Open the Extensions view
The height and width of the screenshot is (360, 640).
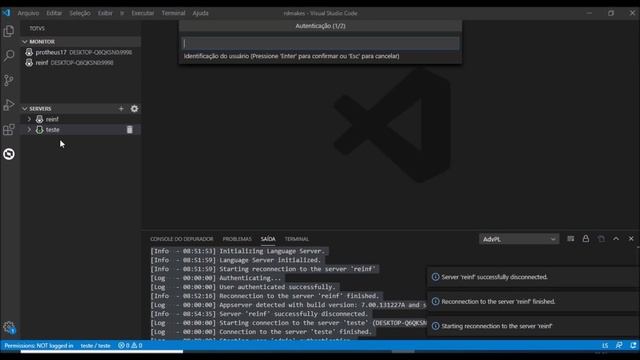click(9, 129)
